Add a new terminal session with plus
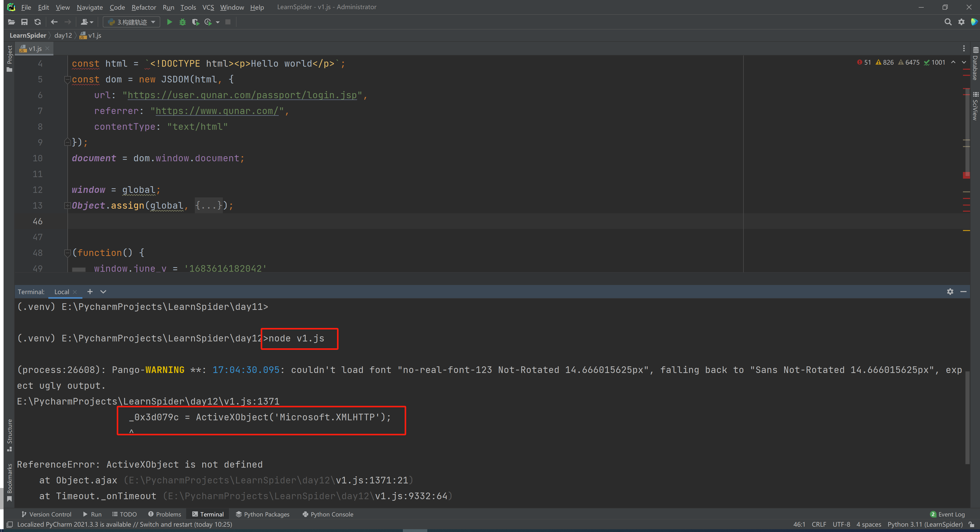 click(90, 292)
